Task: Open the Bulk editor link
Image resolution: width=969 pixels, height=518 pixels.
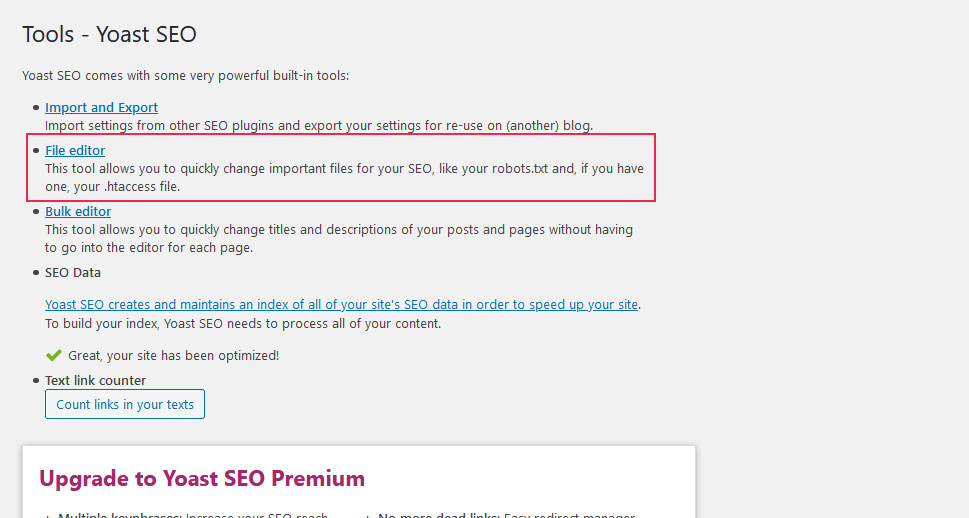Action: (x=78, y=211)
